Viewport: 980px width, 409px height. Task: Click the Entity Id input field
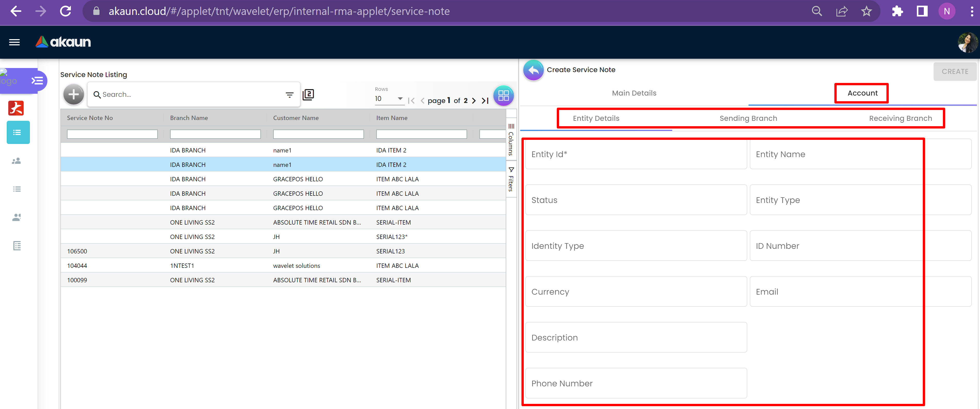(636, 154)
